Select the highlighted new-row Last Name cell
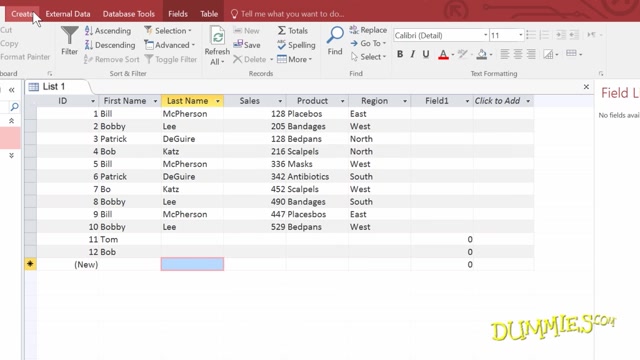This screenshot has height=360, width=640. [192, 264]
